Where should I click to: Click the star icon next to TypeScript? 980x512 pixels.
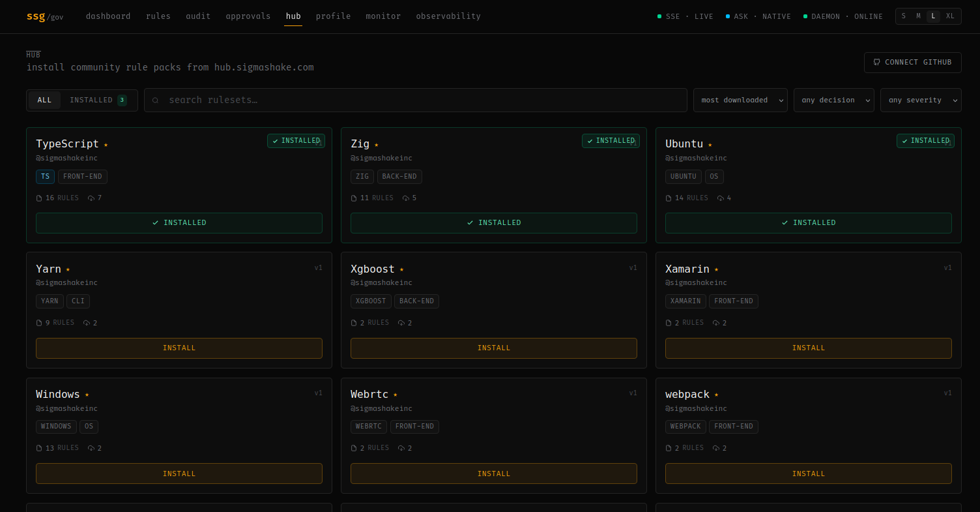coord(106,145)
